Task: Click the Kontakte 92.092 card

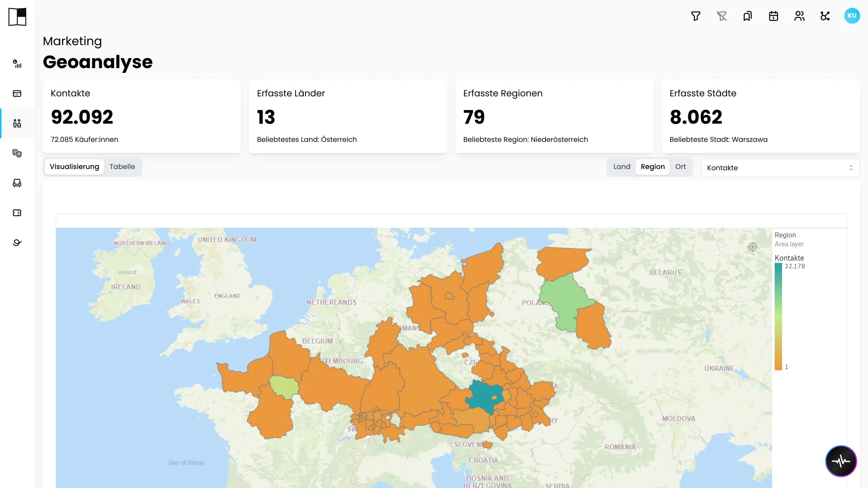Action: (x=142, y=116)
